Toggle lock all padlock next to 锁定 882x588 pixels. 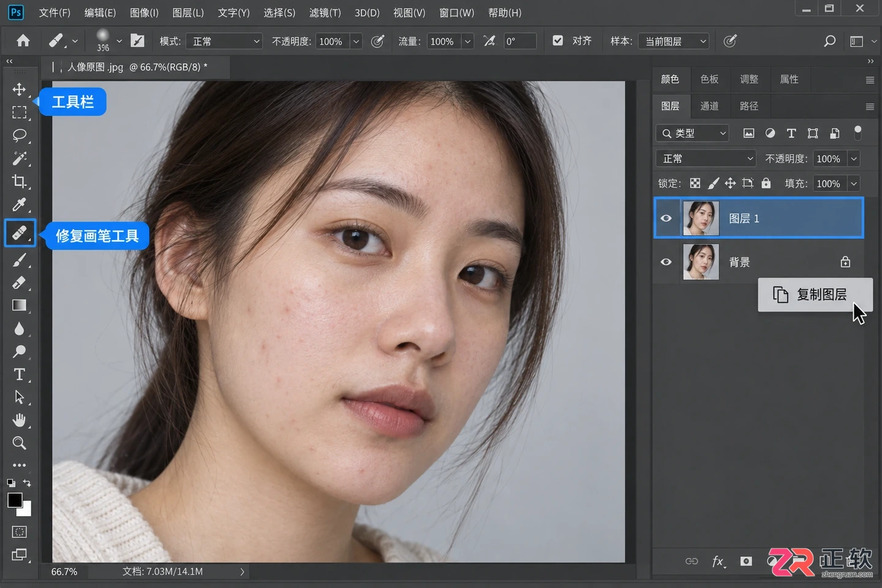(766, 183)
